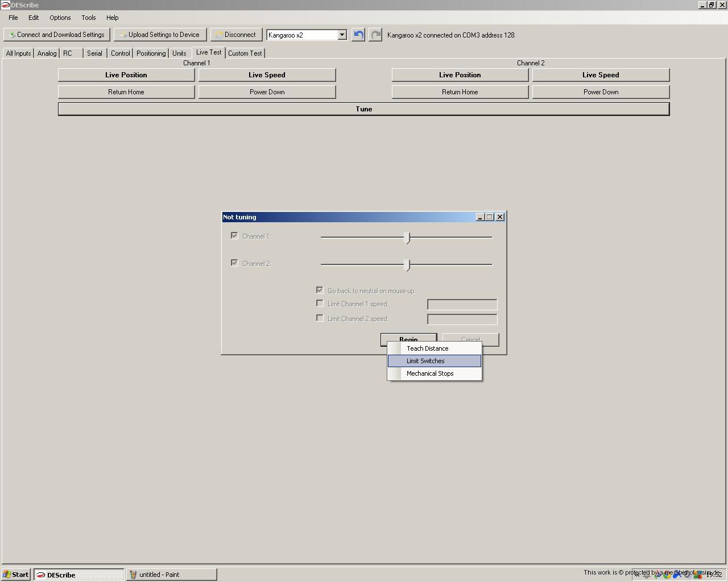
Task: Close the Not tuning dialog
Action: tap(500, 217)
